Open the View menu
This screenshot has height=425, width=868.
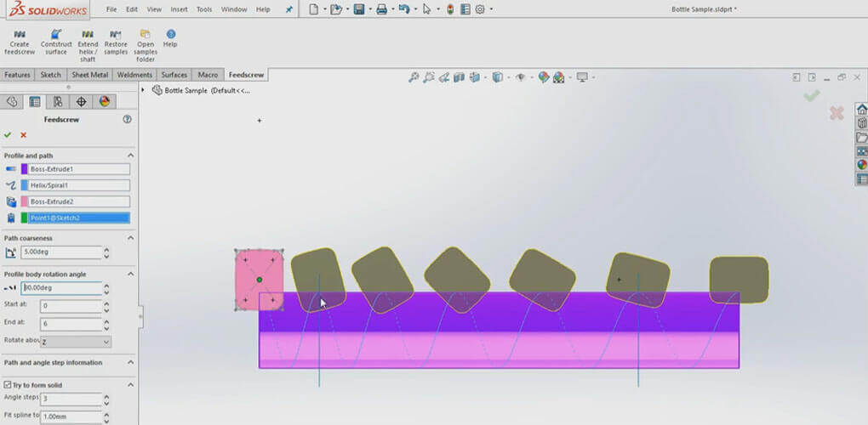(x=154, y=9)
